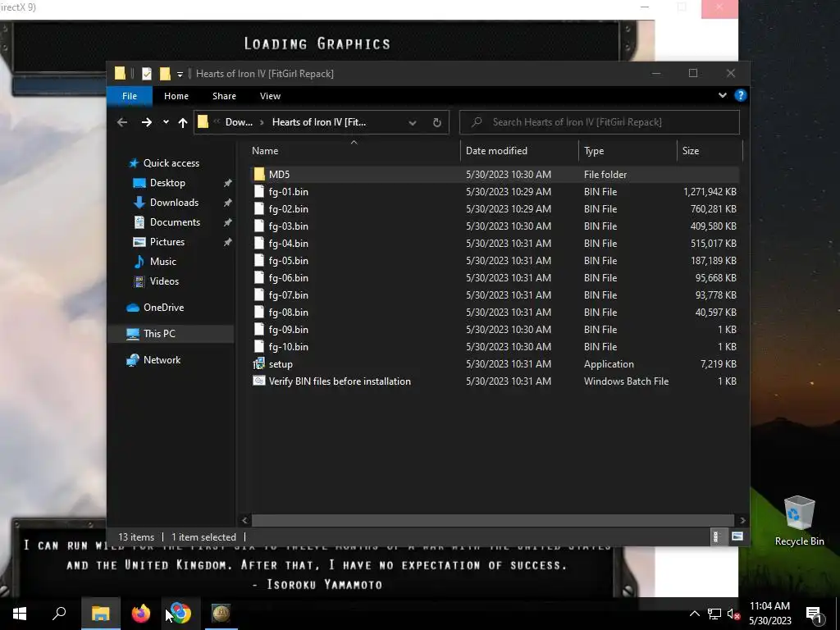Click horizontal scrollbar left arrow
The image size is (840, 630).
[244, 519]
